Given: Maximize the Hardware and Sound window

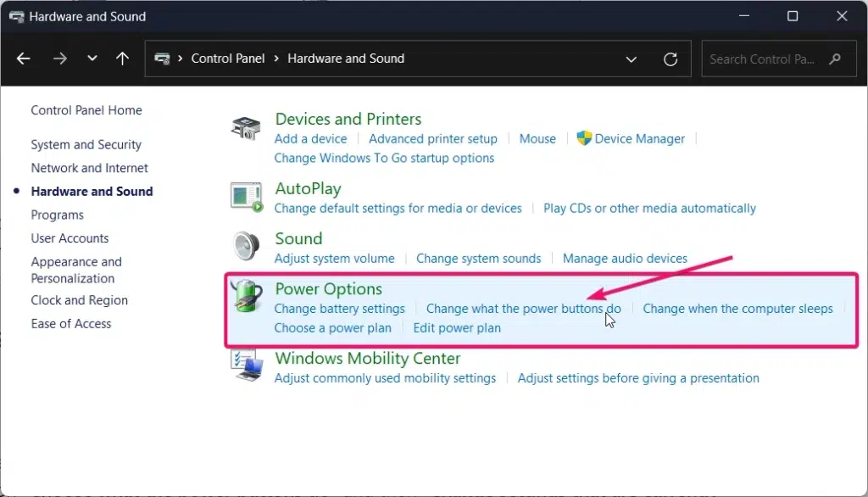Looking at the screenshot, I should point(793,16).
